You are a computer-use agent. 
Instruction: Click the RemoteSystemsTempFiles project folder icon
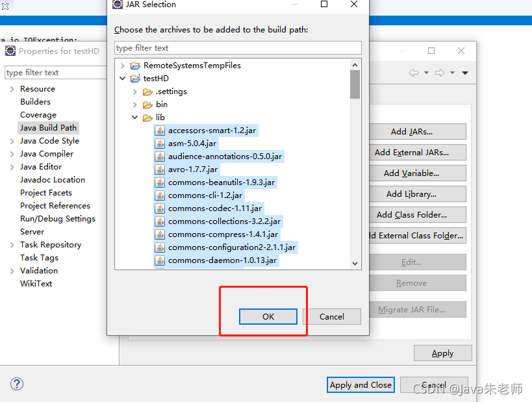pos(135,66)
